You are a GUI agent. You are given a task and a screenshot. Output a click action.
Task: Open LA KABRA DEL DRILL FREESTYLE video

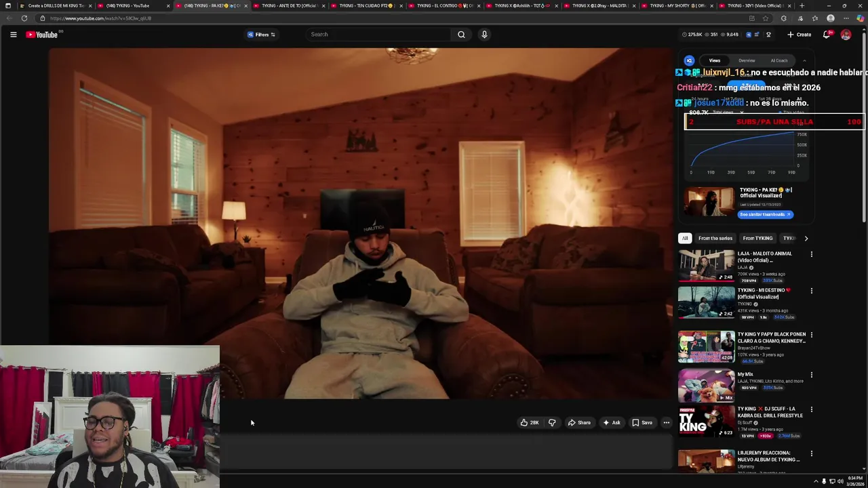point(707,421)
